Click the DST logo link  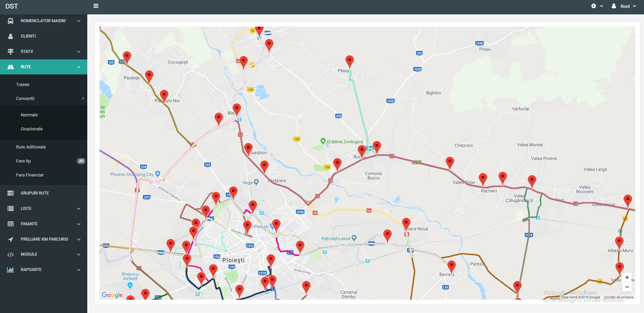point(12,6)
